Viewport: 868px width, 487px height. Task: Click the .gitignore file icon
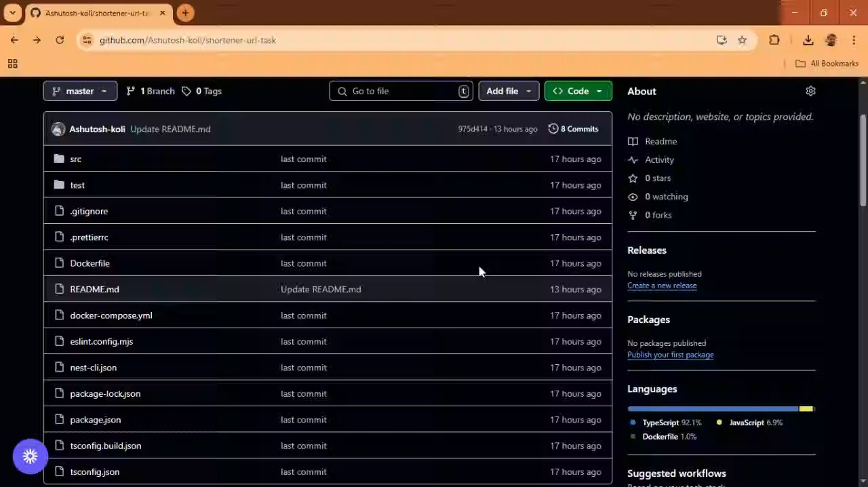point(59,211)
